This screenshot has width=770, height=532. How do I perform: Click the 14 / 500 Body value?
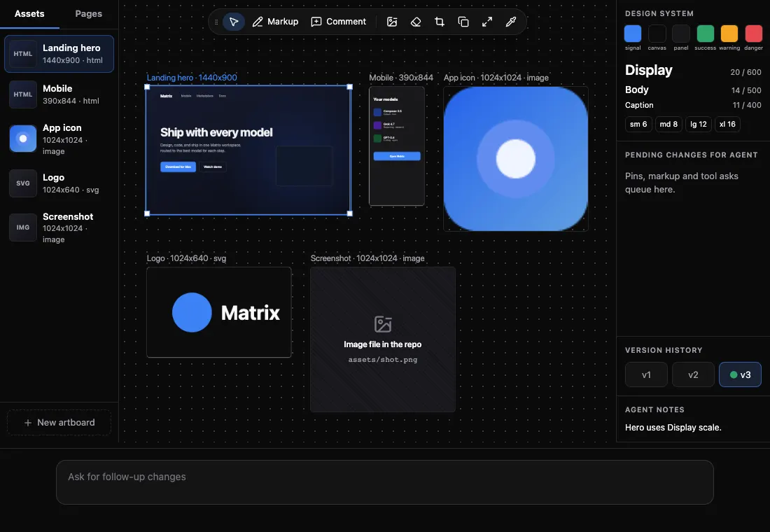click(x=746, y=90)
